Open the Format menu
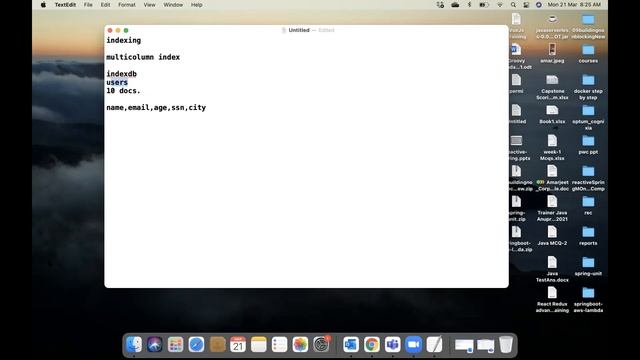Image resolution: width=640 pixels, height=360 pixels. click(127, 5)
